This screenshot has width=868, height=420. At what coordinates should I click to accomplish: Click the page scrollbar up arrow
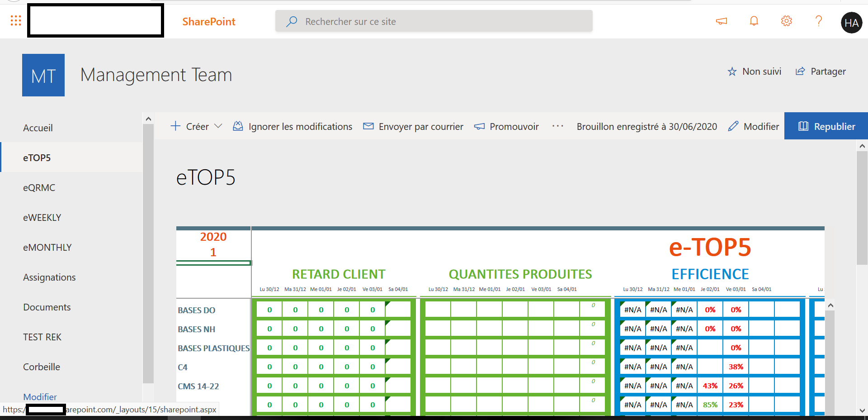pos(862,146)
